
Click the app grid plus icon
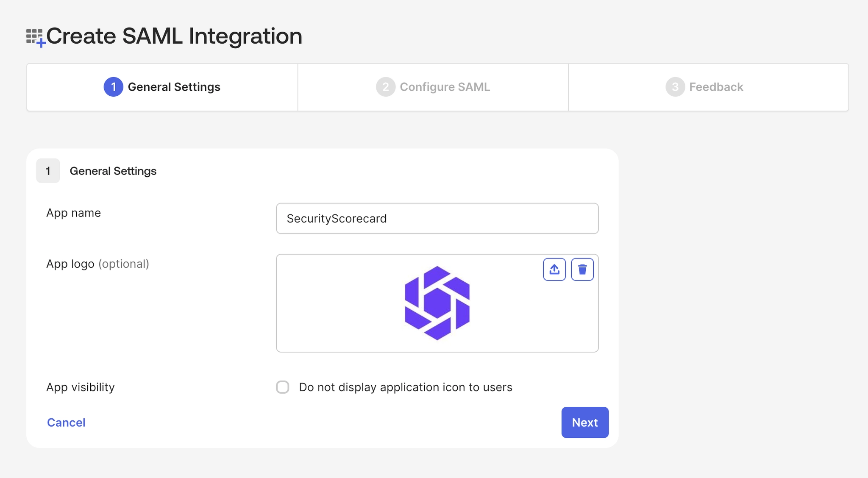pyautogui.click(x=36, y=38)
